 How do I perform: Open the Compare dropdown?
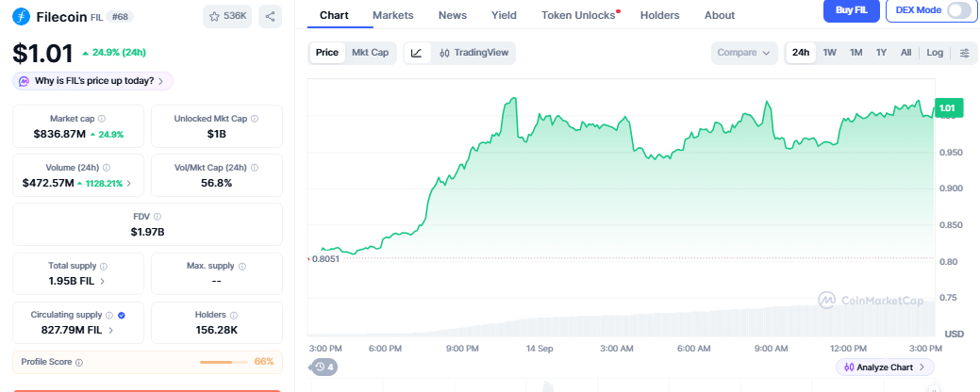click(x=744, y=53)
